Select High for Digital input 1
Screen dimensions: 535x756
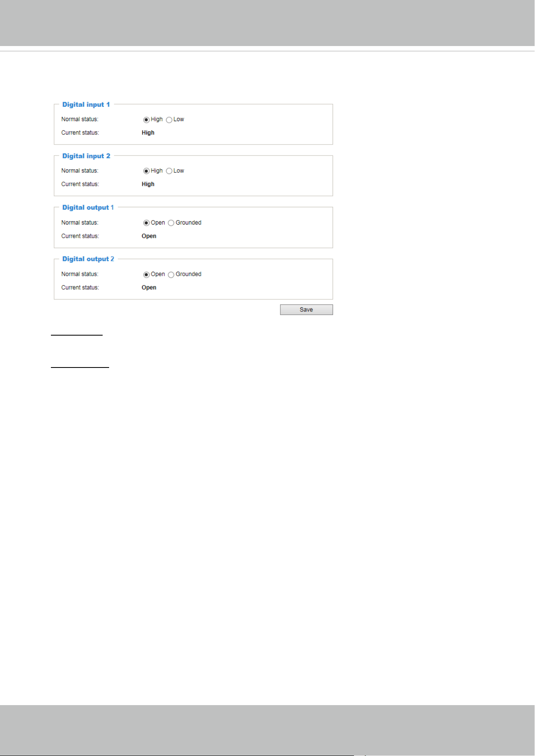pyautogui.click(x=146, y=120)
